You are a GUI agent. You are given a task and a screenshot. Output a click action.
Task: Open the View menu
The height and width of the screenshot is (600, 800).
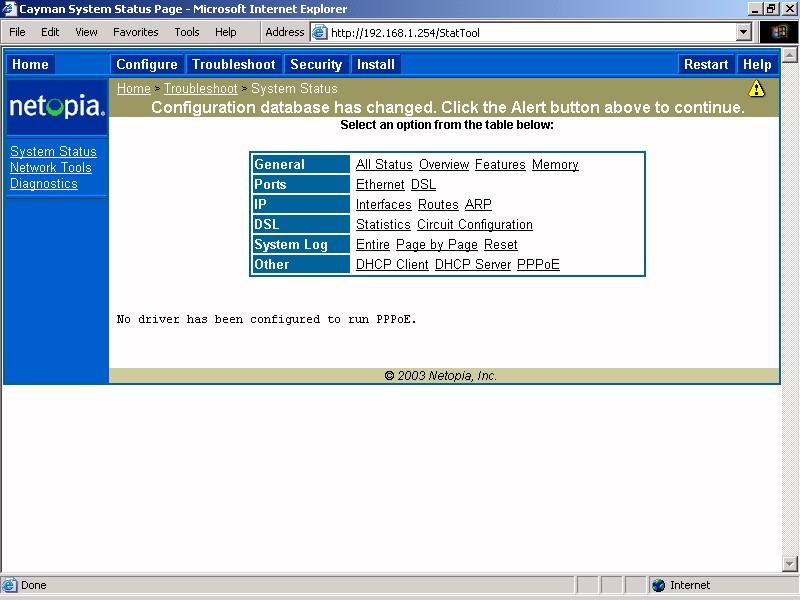[86, 32]
